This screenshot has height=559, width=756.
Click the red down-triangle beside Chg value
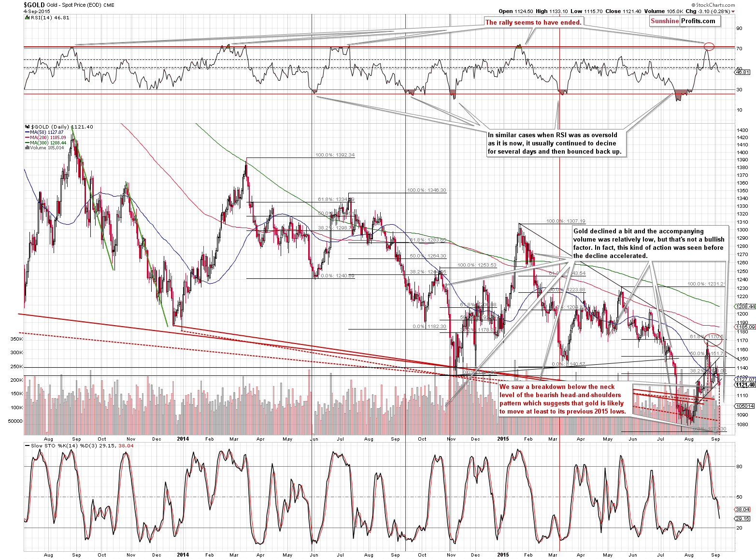(x=733, y=11)
